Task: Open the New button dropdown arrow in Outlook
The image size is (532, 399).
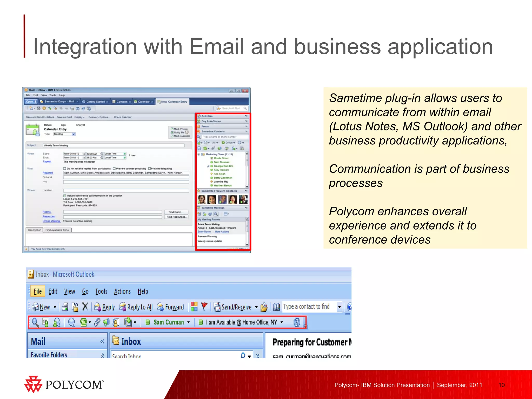Action: pyautogui.click(x=55, y=307)
